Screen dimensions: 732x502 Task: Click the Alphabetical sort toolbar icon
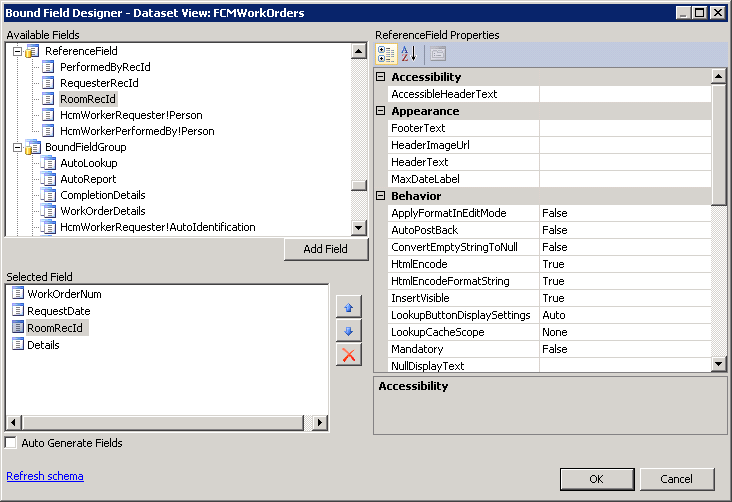pos(409,54)
